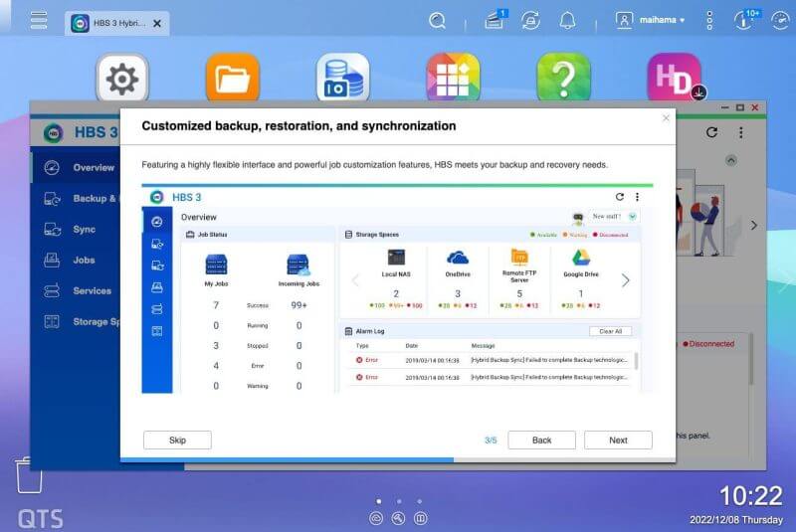
Task: Click the tutorial preview screenshot image
Action: 397,288
